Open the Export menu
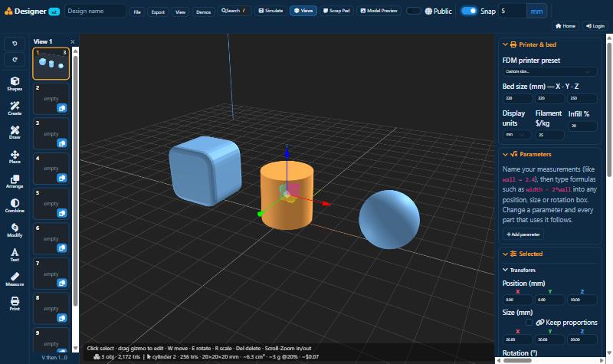The width and height of the screenshot is (613, 364). pyautogui.click(x=158, y=11)
